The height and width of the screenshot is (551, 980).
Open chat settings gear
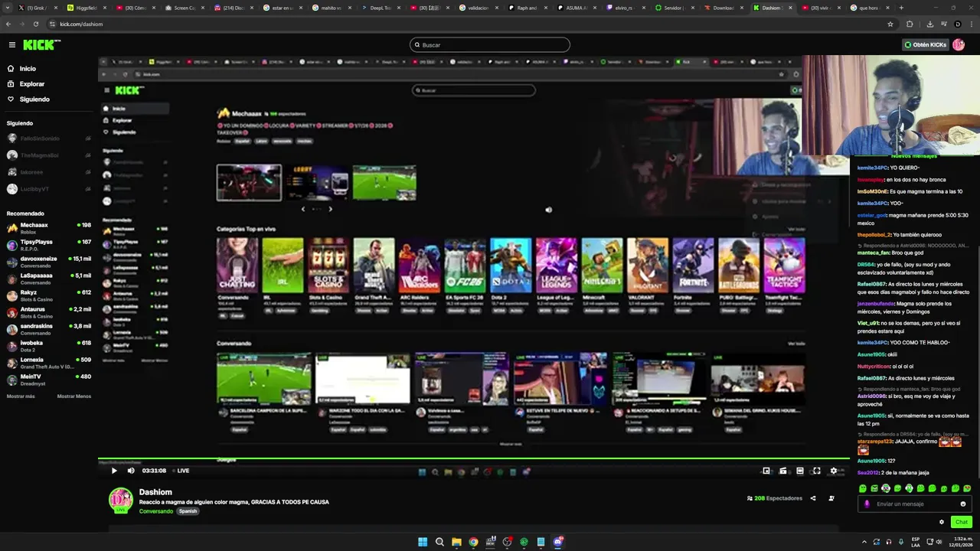942,522
